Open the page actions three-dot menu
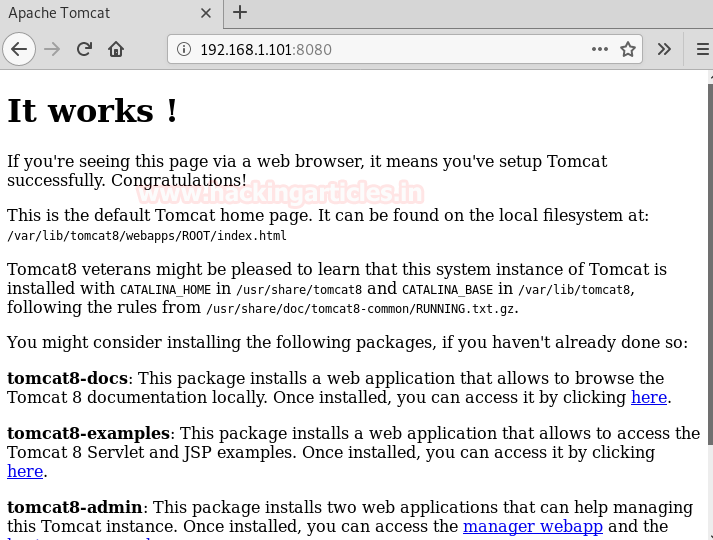This screenshot has height=540, width=713. click(600, 49)
